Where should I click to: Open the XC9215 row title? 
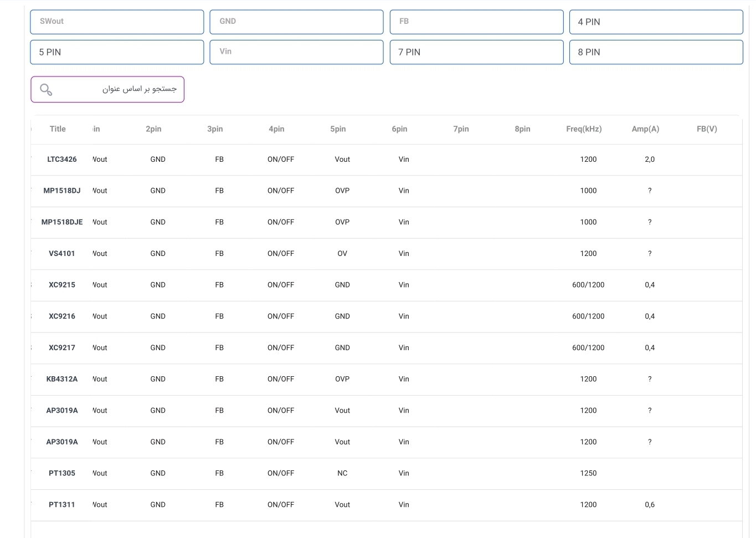(x=62, y=285)
